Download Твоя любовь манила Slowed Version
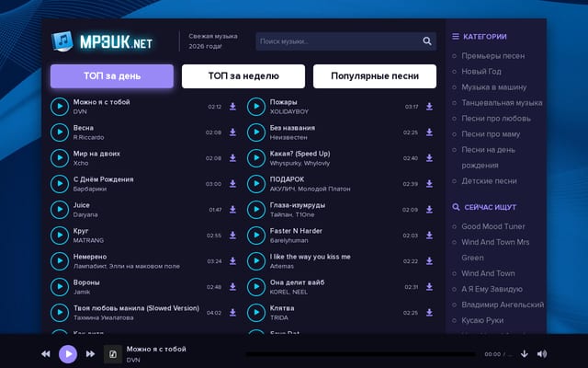588x368 pixels. 232,313
